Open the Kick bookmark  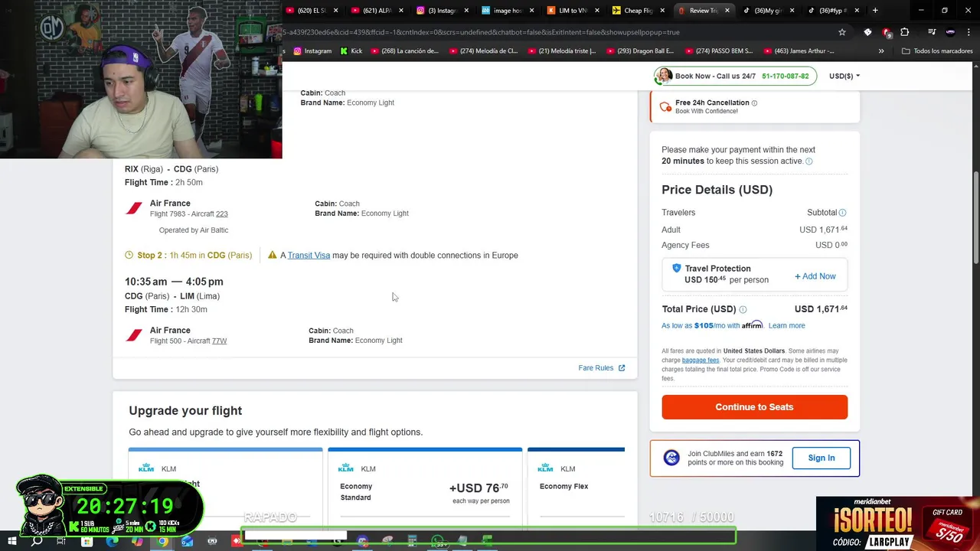(x=351, y=51)
